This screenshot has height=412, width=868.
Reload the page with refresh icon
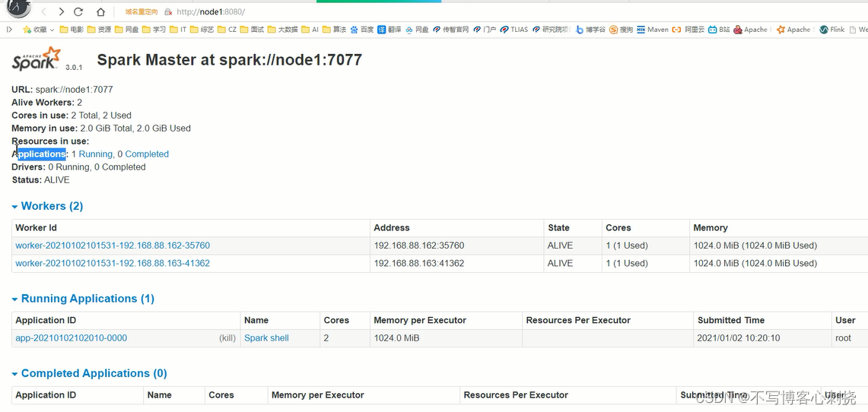pos(78,11)
